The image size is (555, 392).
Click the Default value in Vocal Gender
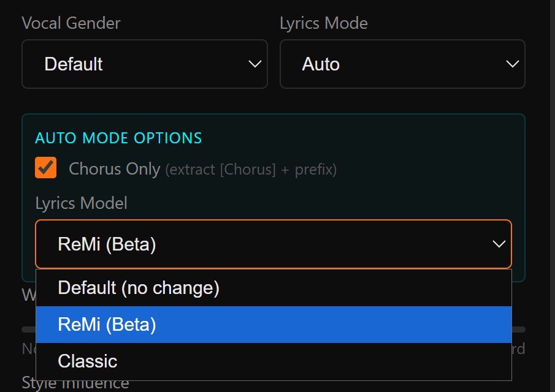click(x=73, y=64)
